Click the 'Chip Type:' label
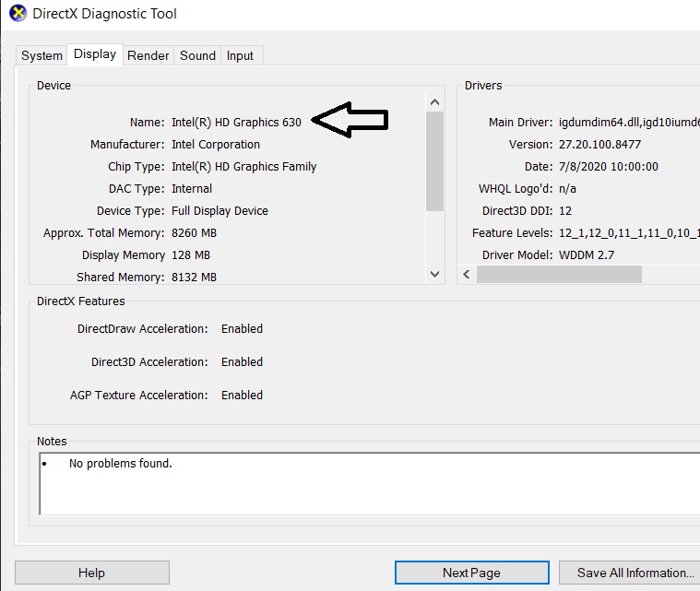This screenshot has height=591, width=700. (136, 167)
